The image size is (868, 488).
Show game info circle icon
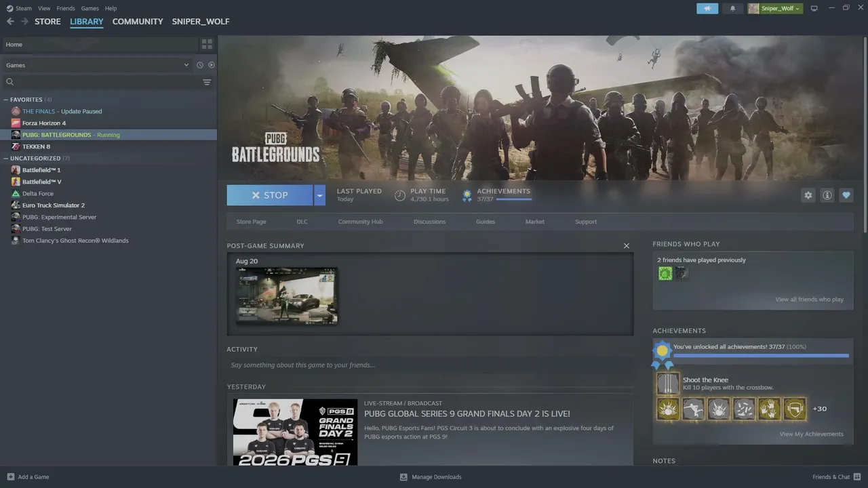click(x=827, y=195)
